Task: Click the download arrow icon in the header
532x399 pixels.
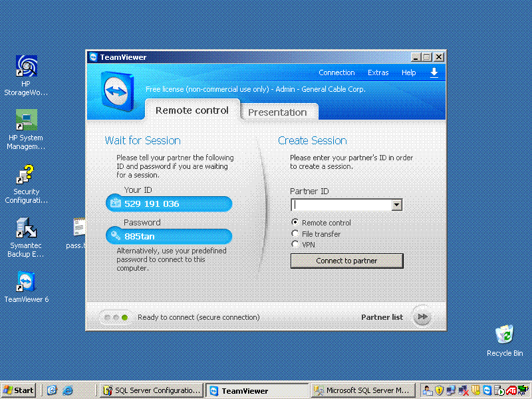Action: 434,72
